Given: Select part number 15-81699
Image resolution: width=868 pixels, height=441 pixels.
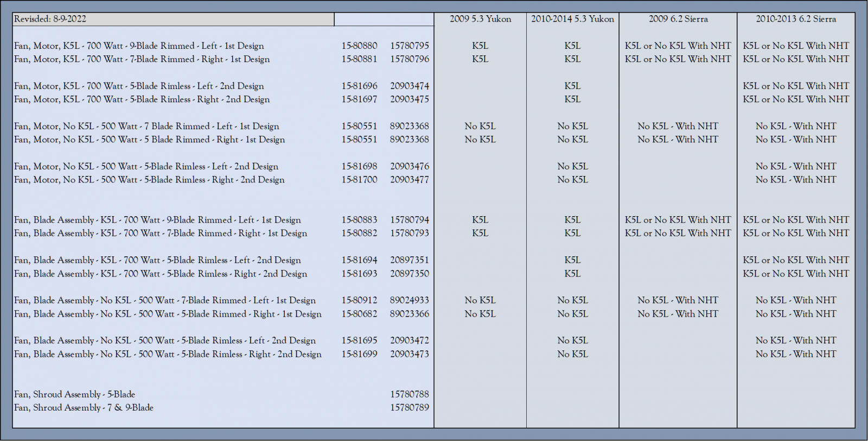Looking at the screenshot, I should 359,354.
